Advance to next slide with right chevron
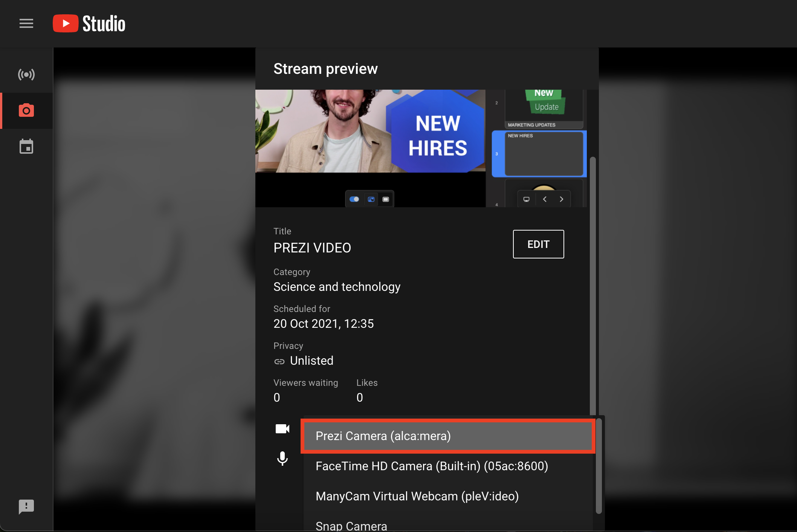Viewport: 797px width, 532px height. tap(561, 199)
